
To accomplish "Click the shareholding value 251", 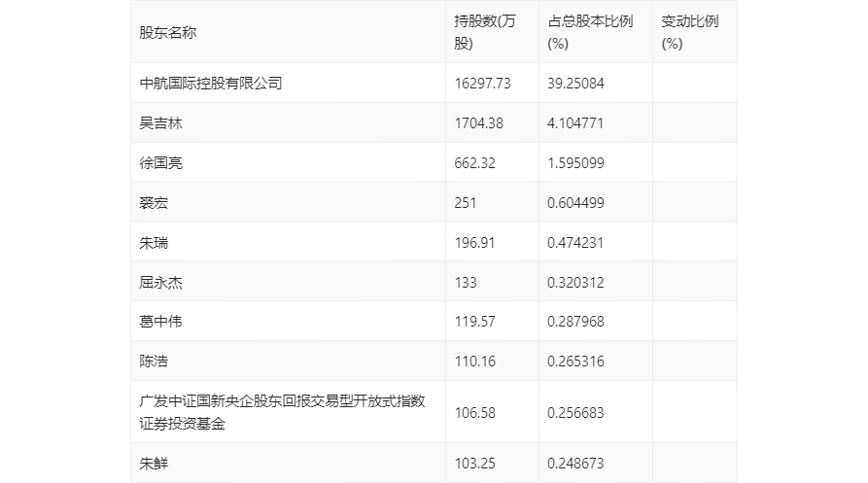I will click(x=465, y=203).
